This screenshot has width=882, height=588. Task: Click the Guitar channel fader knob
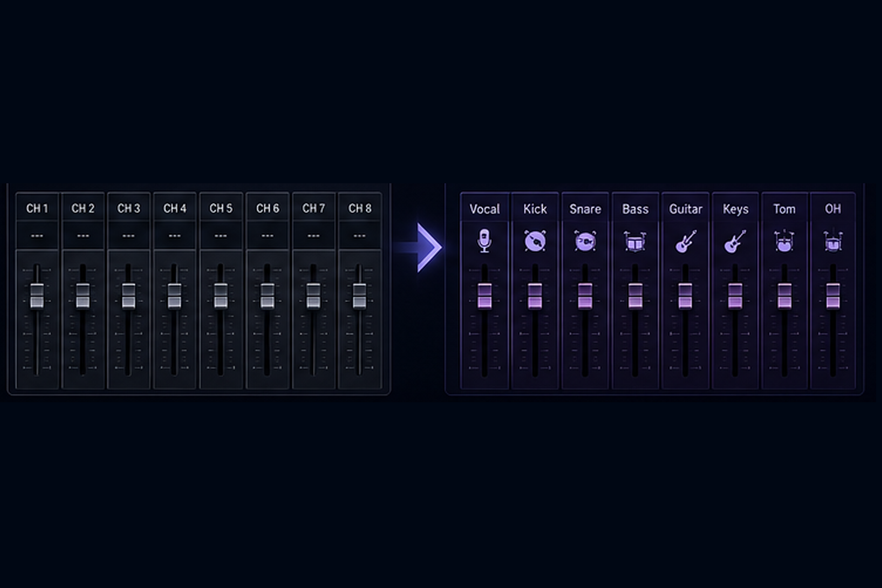pyautogui.click(x=686, y=296)
